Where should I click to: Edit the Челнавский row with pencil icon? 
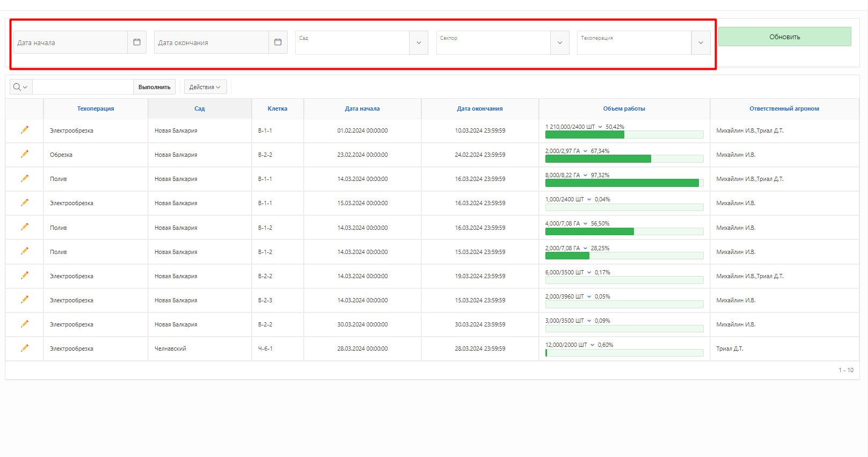(25, 348)
